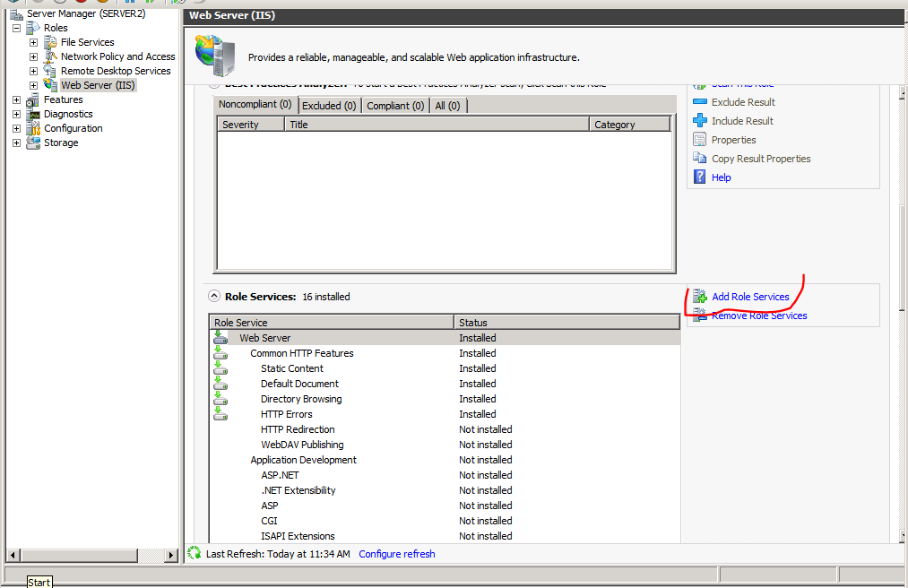Select the WebDAV Publishing role service row
This screenshot has height=588, width=908.
(445, 445)
